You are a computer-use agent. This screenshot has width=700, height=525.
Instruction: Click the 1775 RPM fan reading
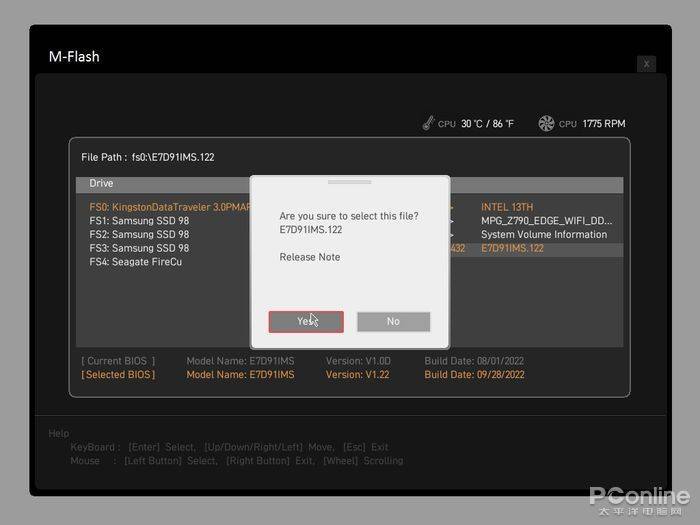604,124
